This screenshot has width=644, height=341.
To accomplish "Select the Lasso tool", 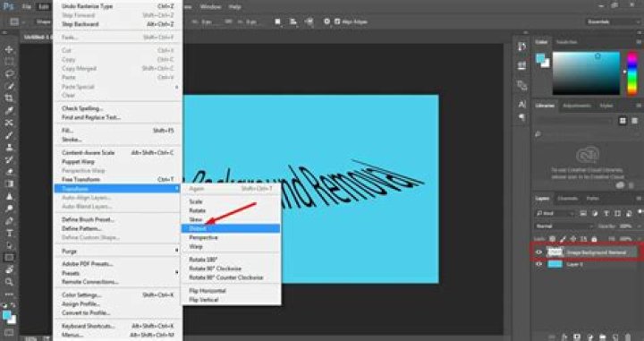I will coord(9,74).
